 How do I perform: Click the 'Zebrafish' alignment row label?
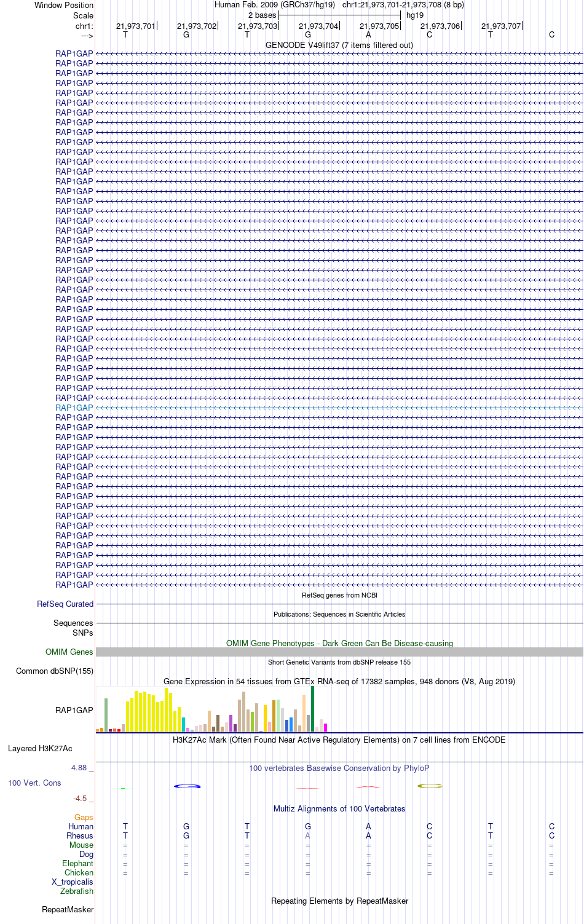pos(77,891)
